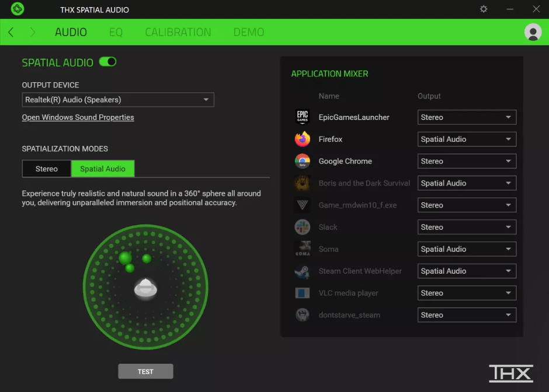Click the THX logo
Screen dimensions: 549x392
click(x=511, y=373)
